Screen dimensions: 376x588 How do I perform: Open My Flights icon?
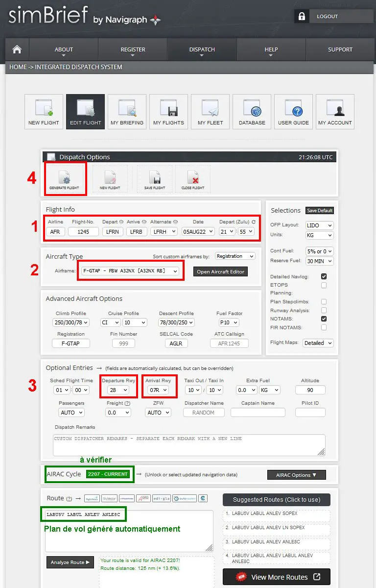pos(168,112)
